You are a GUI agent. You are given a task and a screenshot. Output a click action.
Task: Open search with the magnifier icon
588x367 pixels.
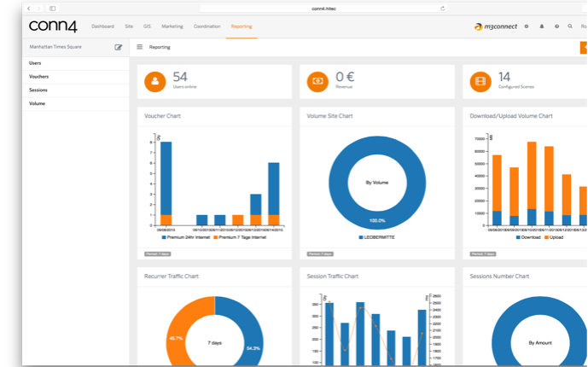[570, 26]
